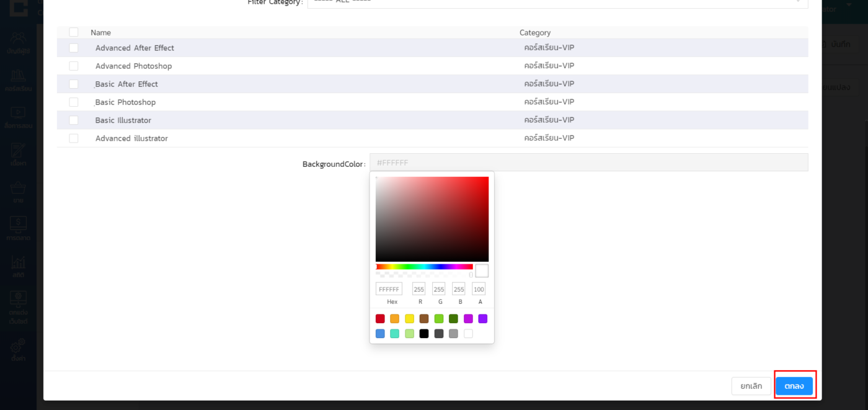Toggle the select-all checkbox beside Name header
Viewport: 868px width, 410px height.
[74, 32]
